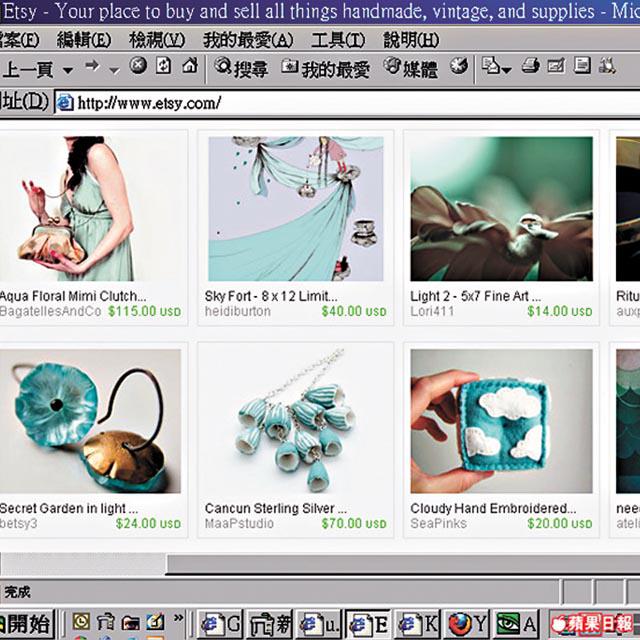This screenshot has width=640, height=640.
Task: Visit seller heidiburton shop link
Action: click(238, 311)
